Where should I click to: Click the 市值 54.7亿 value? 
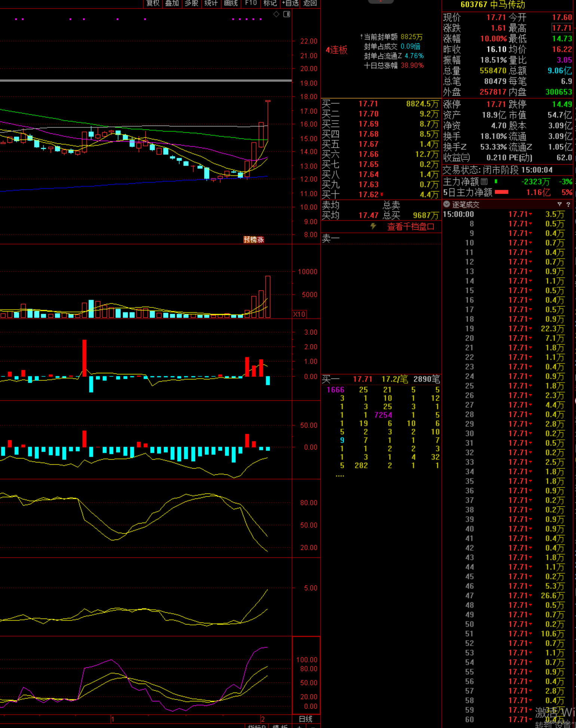tap(560, 115)
